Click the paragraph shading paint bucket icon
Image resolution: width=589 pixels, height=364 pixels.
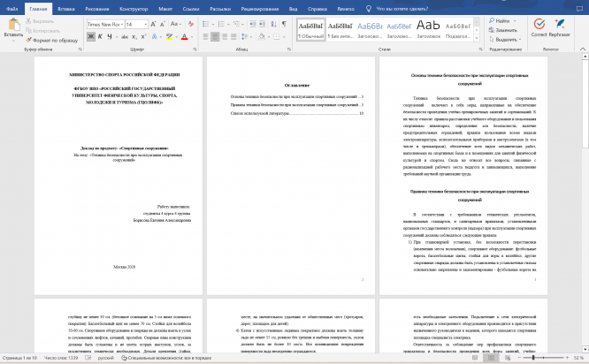[262, 37]
